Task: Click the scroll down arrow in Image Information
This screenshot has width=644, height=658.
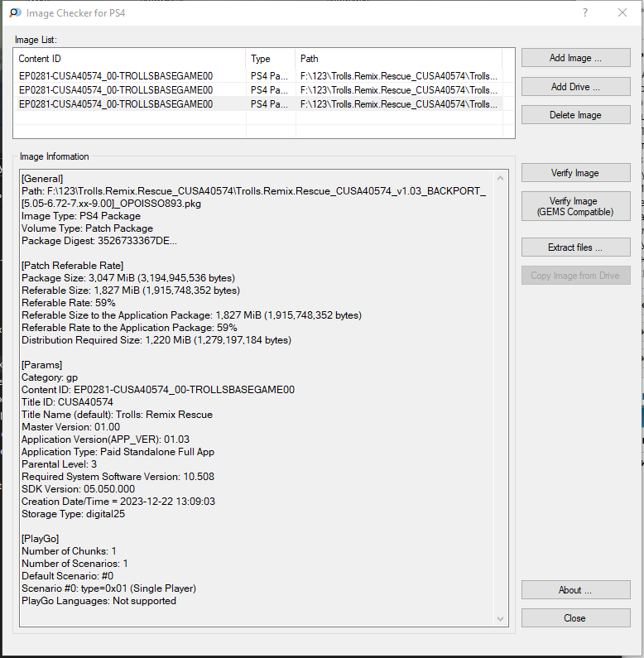Action: click(500, 618)
